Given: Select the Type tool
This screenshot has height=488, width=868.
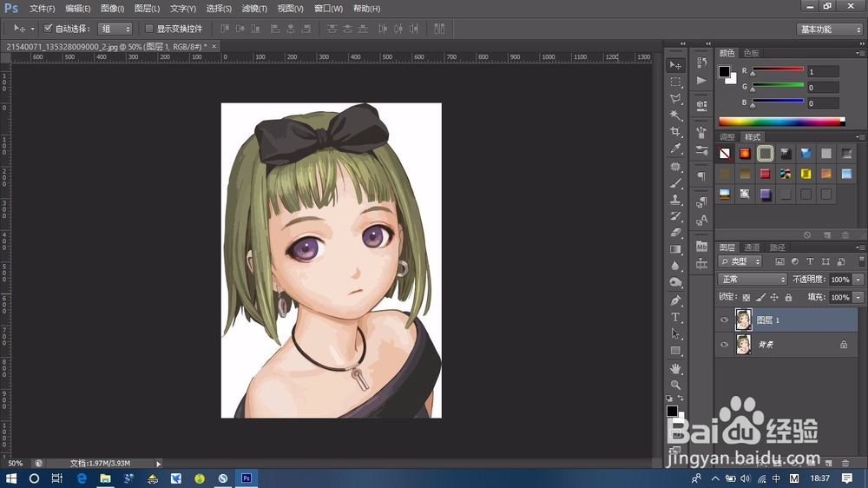Looking at the screenshot, I should point(675,318).
